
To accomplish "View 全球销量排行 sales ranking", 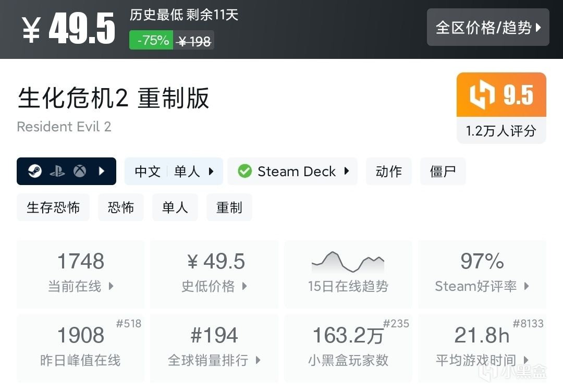I will pyautogui.click(x=214, y=347).
